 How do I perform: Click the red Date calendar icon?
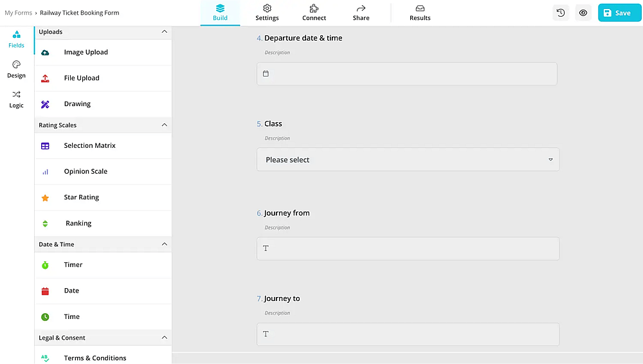tap(45, 291)
